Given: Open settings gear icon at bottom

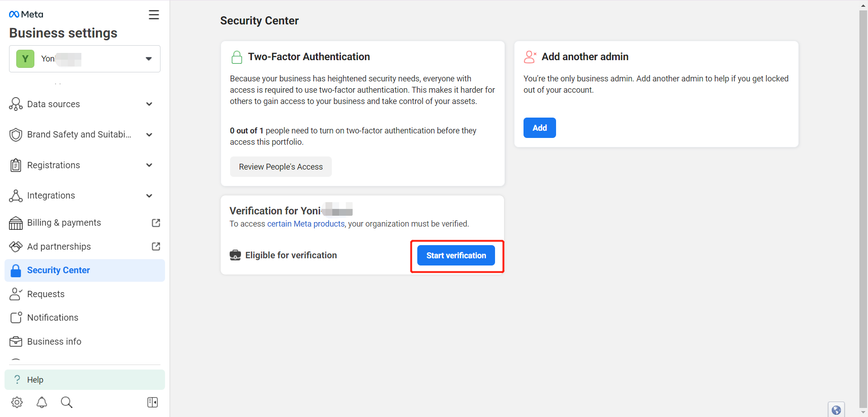Looking at the screenshot, I should point(17,402).
